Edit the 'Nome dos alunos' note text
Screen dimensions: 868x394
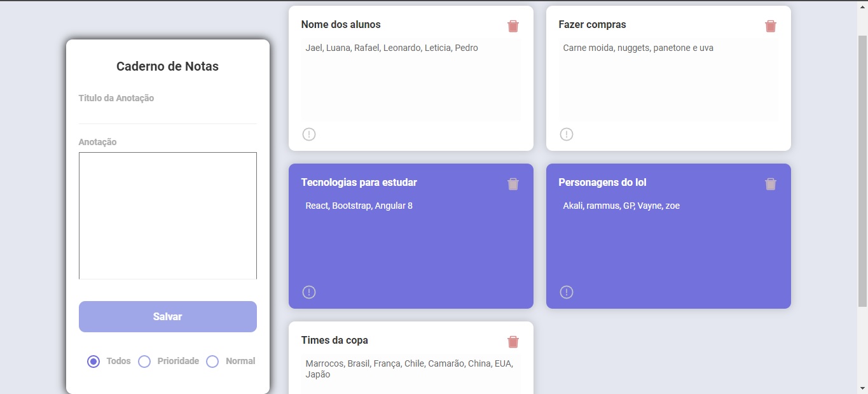coord(411,80)
